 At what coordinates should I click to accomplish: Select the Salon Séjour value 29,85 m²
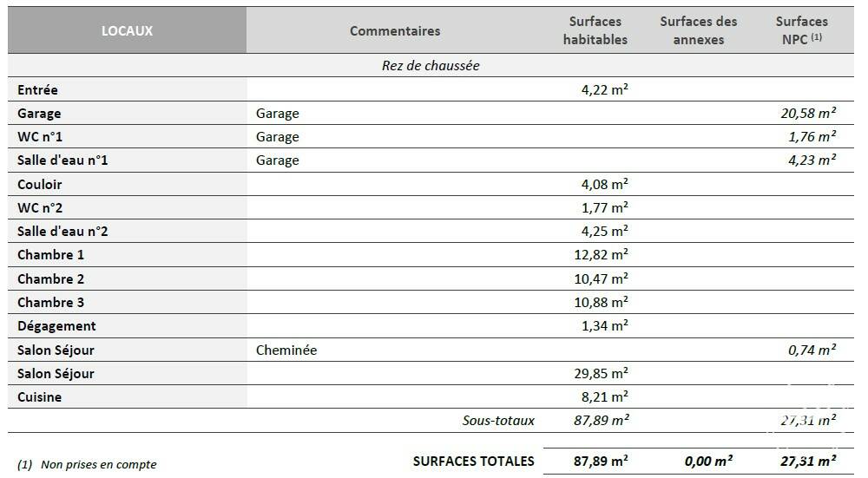click(601, 373)
